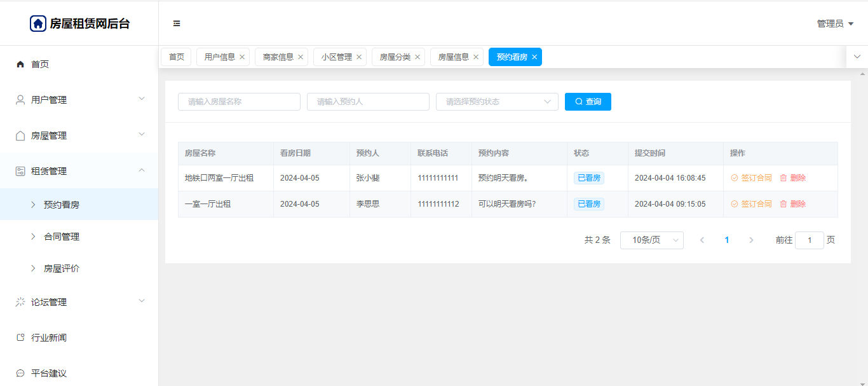Screen dimensions: 868x386
Task: Select 合同管理 in the sidebar submenu
Action: point(61,237)
